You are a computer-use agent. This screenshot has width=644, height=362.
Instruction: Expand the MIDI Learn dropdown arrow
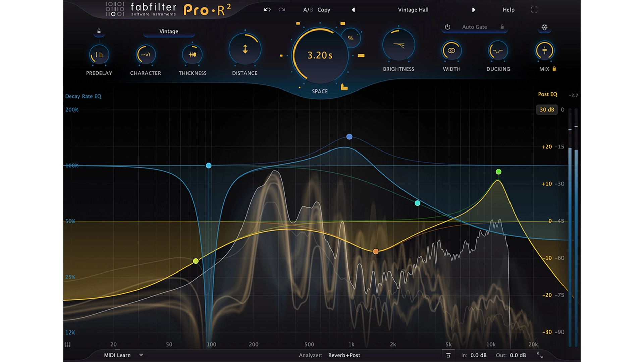(141, 355)
